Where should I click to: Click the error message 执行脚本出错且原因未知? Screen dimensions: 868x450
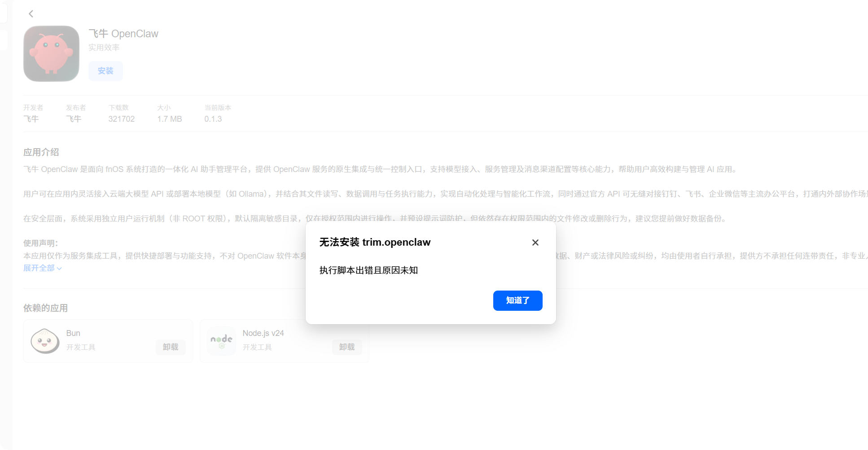pos(368,270)
